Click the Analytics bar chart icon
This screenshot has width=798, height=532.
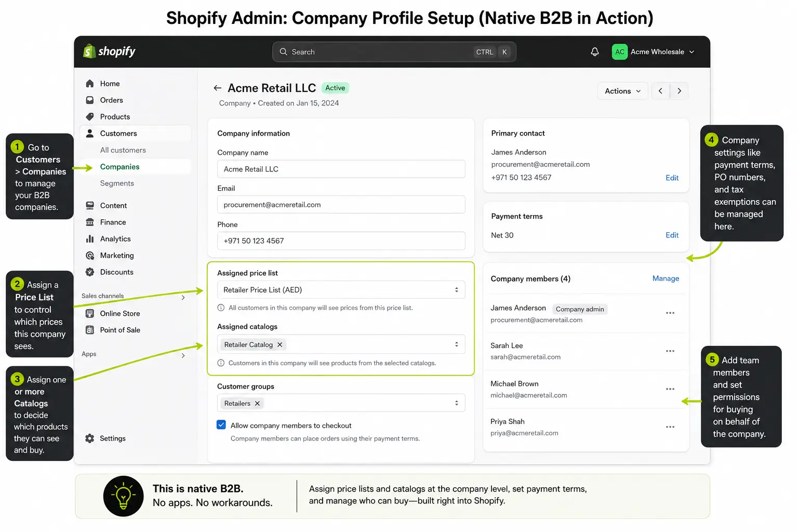tap(90, 239)
